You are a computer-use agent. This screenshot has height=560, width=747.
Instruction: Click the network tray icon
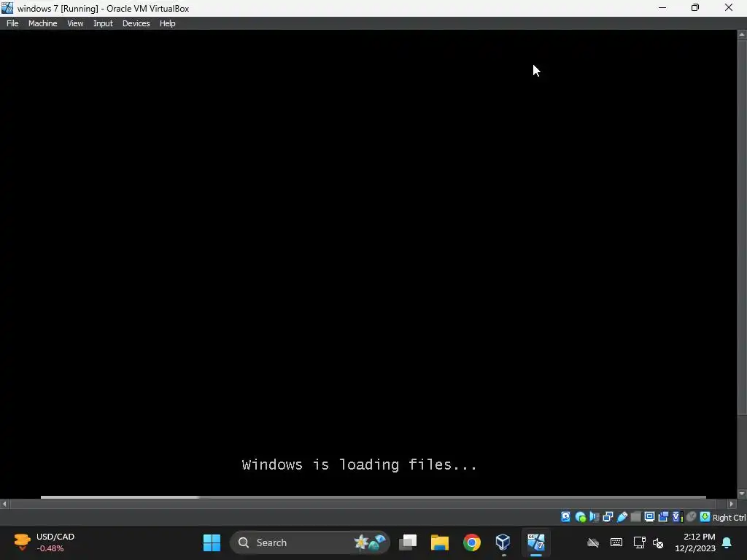pyautogui.click(x=639, y=542)
